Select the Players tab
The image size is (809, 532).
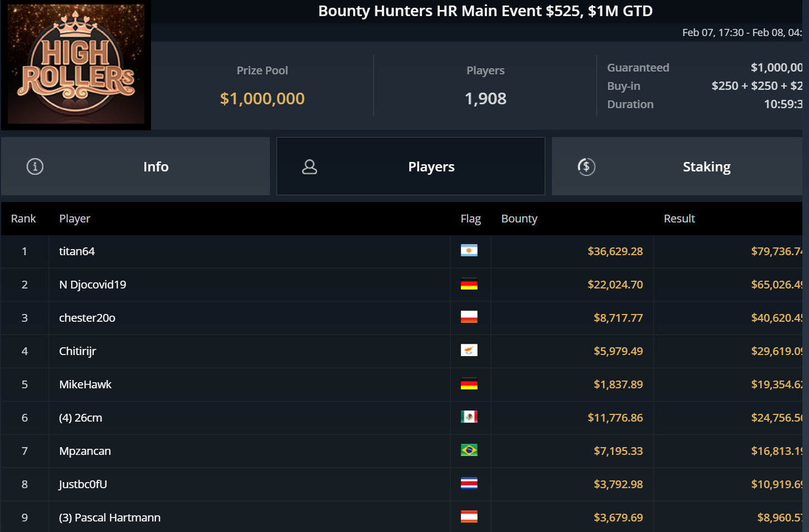pos(431,166)
